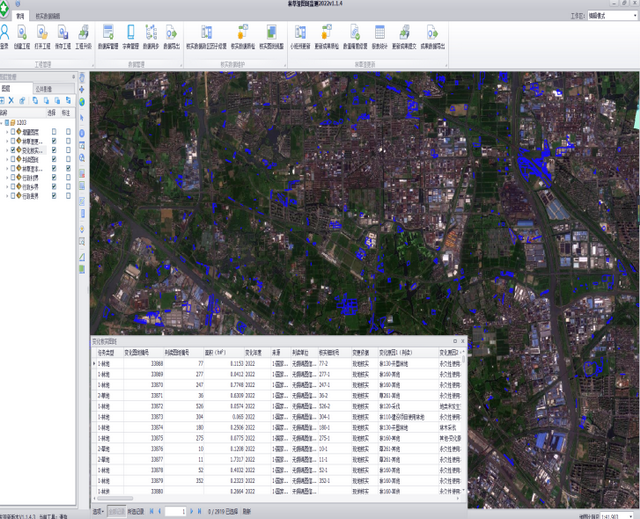
Task: Open the 工程管理 group dialog launcher
Action: click(92, 65)
